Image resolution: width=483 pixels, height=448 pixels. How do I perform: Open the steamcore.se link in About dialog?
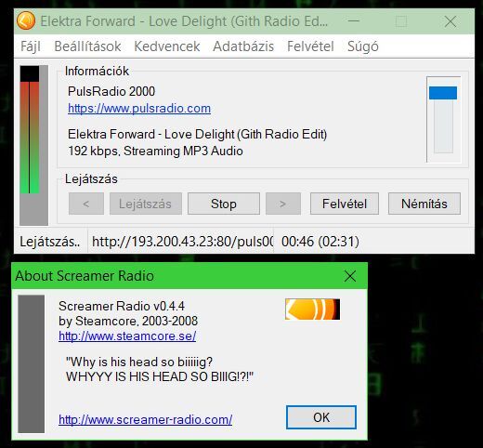pyautogui.click(x=127, y=336)
